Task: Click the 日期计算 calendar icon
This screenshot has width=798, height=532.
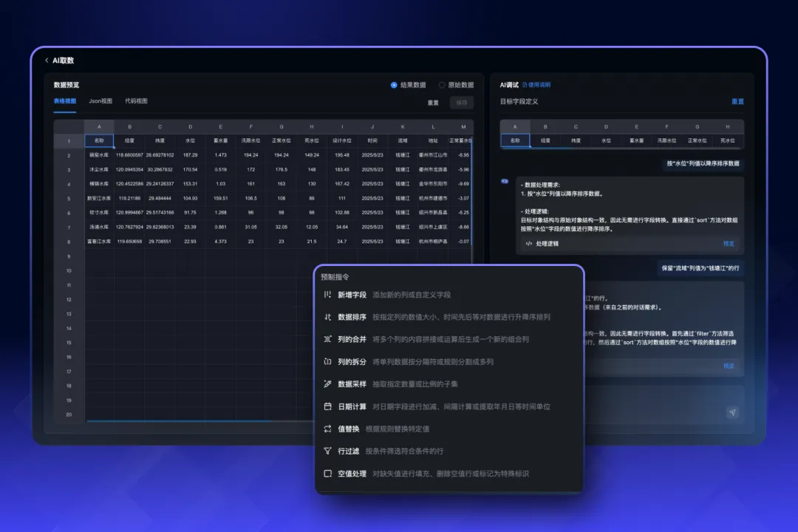Action: (x=328, y=406)
